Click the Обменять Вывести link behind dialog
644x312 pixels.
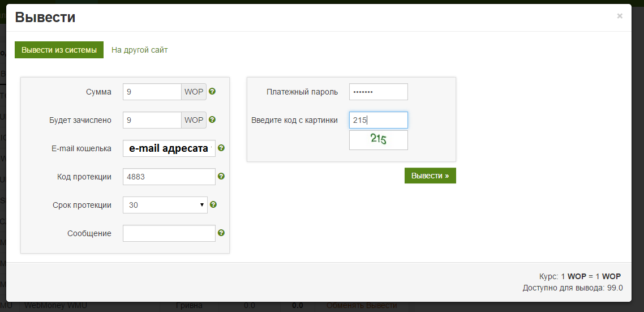tap(361, 306)
